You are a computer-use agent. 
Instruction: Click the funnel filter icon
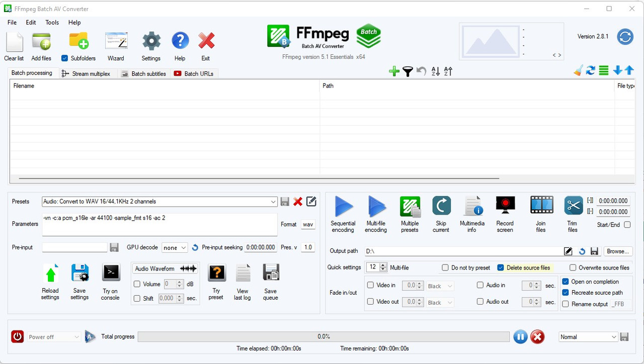(408, 71)
